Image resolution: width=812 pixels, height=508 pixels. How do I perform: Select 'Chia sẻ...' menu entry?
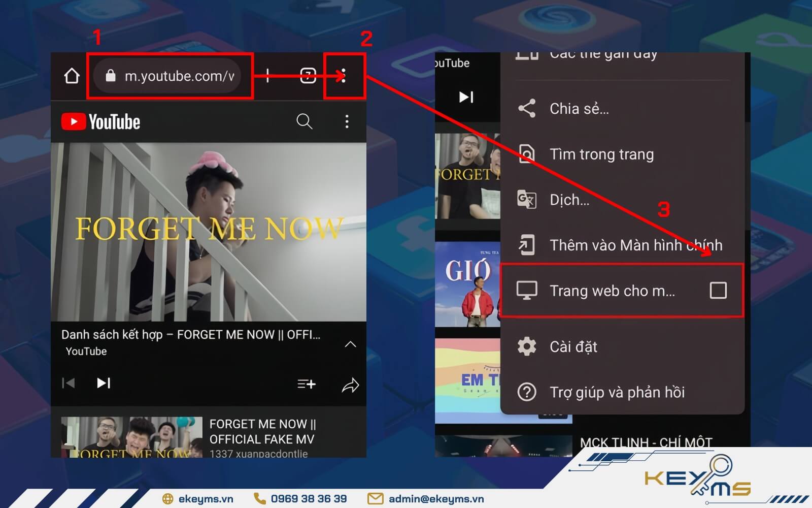pyautogui.click(x=622, y=108)
